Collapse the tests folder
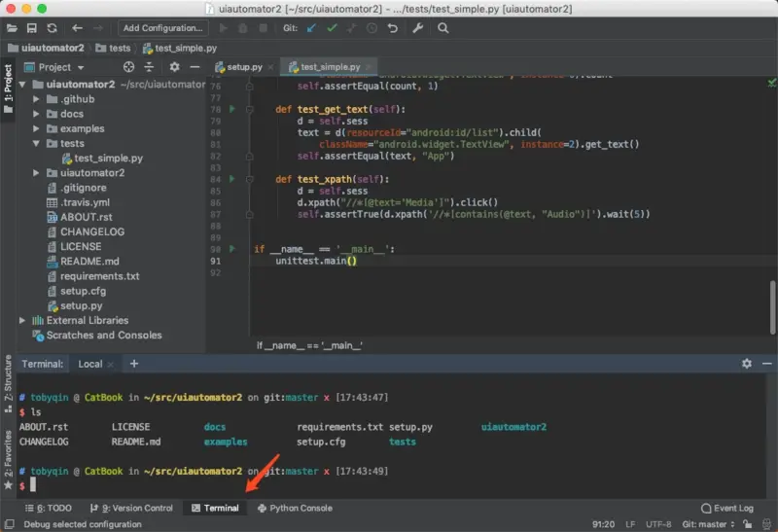 [x=36, y=143]
